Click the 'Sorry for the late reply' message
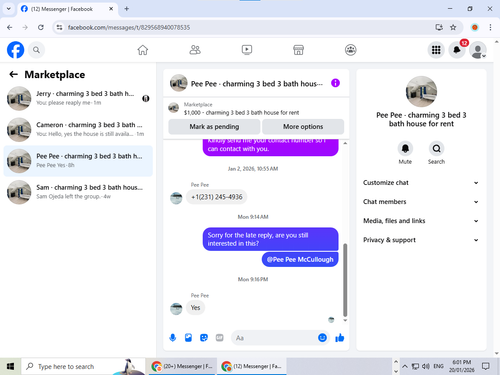Screen dimensions: 500x375 tap(270, 239)
